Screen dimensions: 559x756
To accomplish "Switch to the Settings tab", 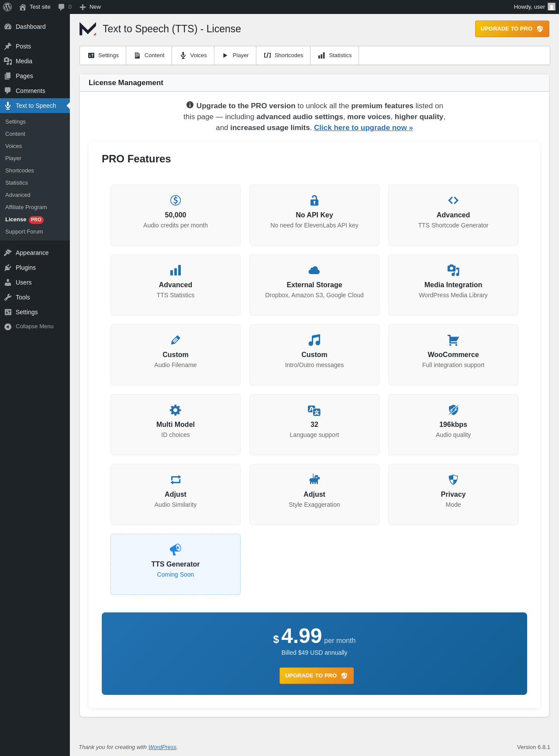I will (x=103, y=55).
